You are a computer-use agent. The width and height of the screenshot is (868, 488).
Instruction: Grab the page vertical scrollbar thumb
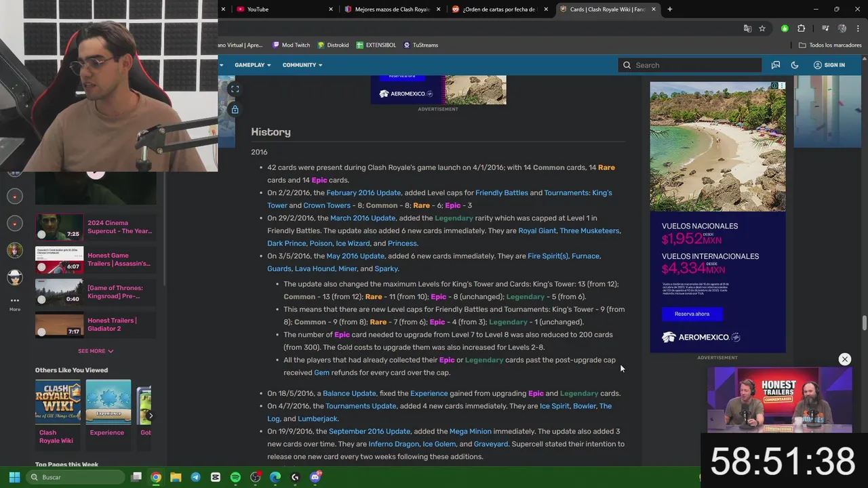pos(864,324)
